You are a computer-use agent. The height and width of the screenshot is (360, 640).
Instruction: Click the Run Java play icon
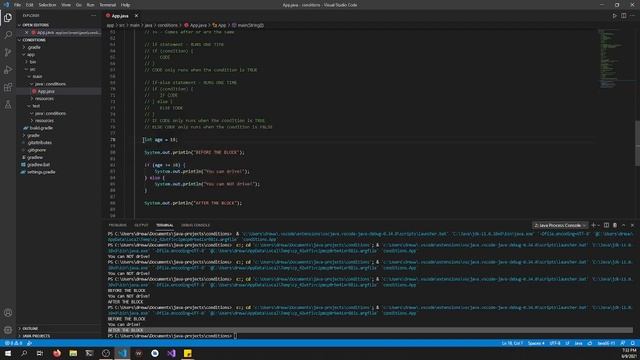click(x=614, y=16)
